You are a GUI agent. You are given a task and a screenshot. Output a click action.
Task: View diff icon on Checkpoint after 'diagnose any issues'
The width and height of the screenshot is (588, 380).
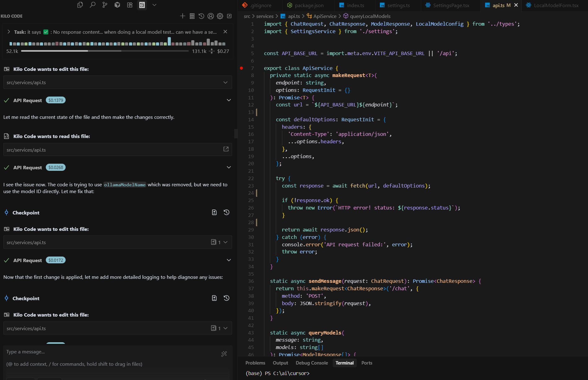click(x=214, y=298)
